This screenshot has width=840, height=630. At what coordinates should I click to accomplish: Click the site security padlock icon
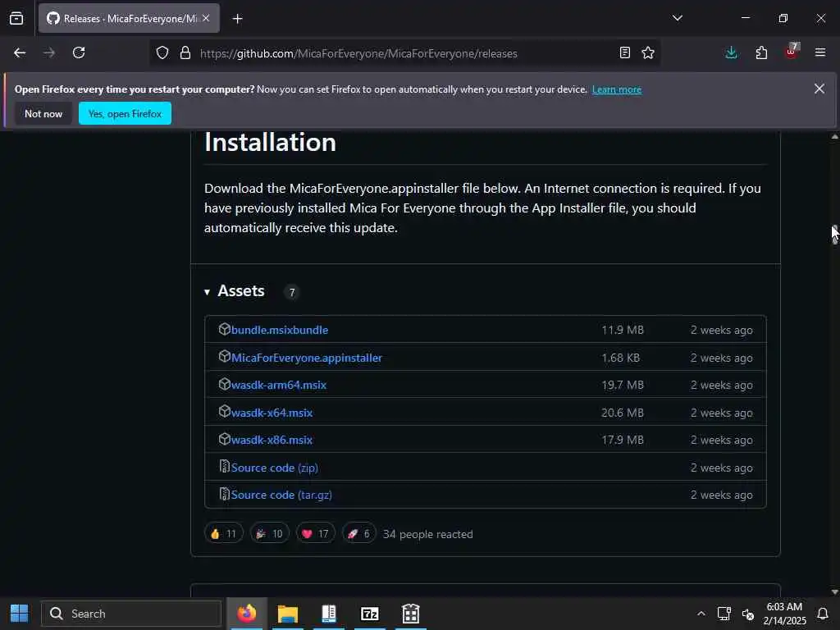[x=185, y=52]
